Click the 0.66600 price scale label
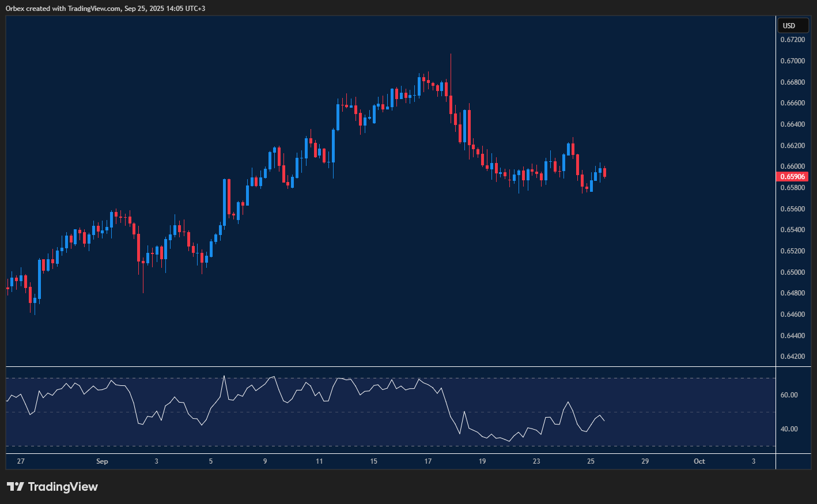The width and height of the screenshot is (817, 504). (792, 103)
